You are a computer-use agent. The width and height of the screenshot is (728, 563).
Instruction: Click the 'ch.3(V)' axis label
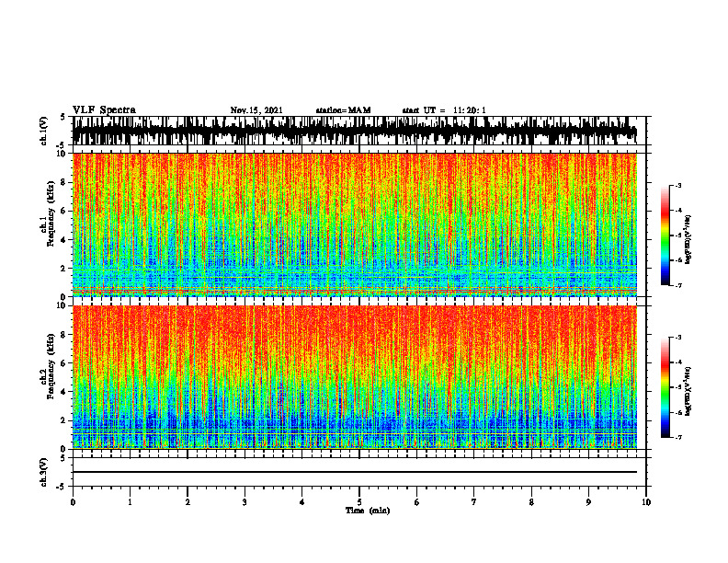(44, 472)
